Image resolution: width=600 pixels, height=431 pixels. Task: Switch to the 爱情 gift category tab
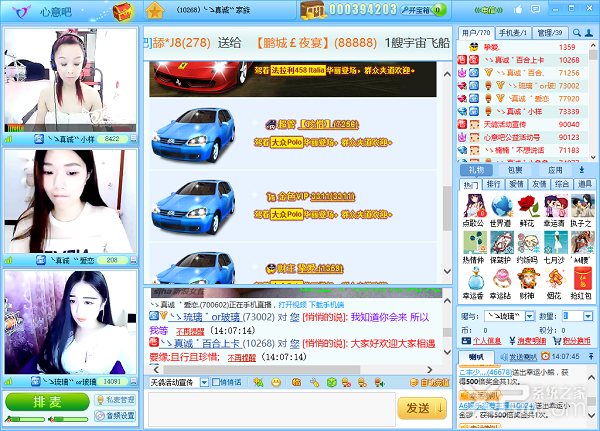click(x=516, y=184)
